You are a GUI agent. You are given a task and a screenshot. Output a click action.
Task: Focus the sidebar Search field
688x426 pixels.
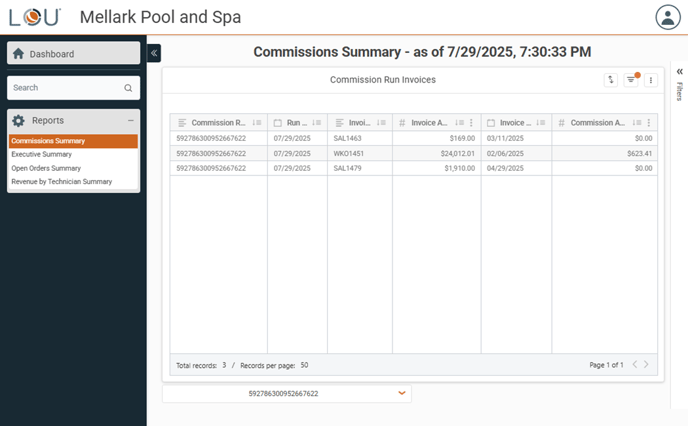(x=65, y=88)
